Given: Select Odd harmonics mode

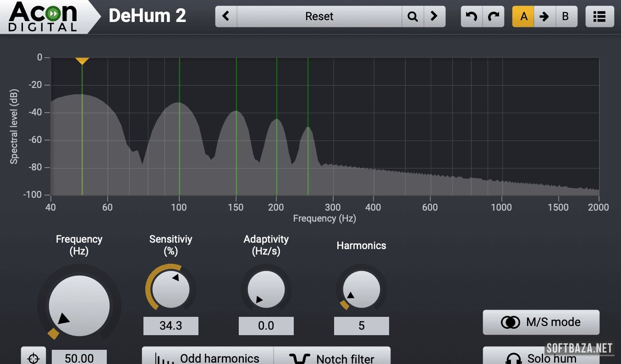Looking at the screenshot, I should (x=208, y=357).
